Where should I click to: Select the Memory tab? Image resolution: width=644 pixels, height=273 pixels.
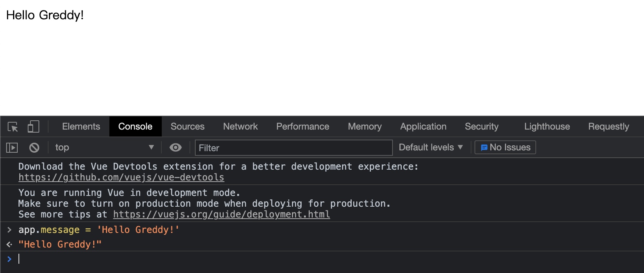pyautogui.click(x=365, y=127)
